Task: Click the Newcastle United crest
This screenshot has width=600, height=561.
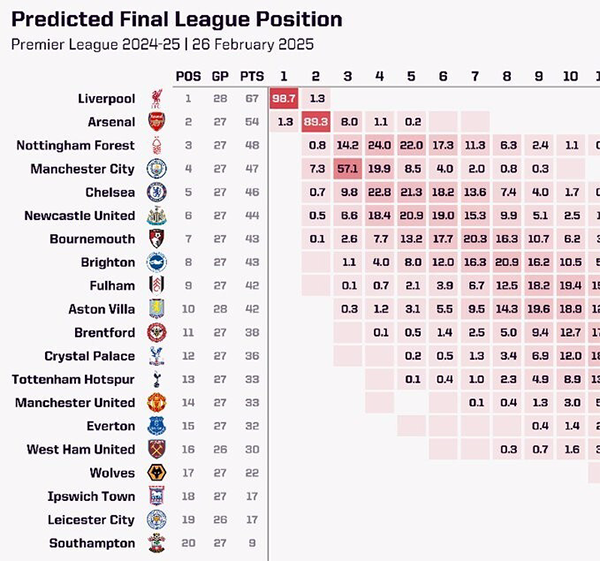Action: (156, 216)
